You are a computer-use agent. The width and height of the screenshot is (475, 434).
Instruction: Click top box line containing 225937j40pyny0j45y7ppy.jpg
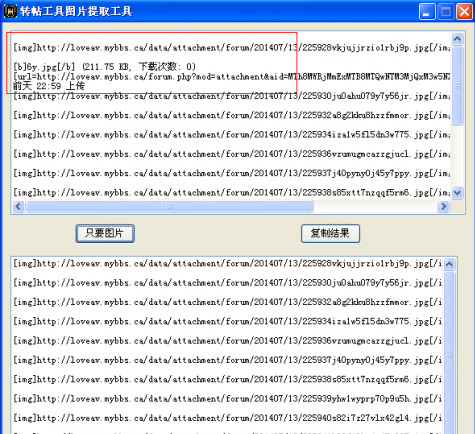[231, 173]
